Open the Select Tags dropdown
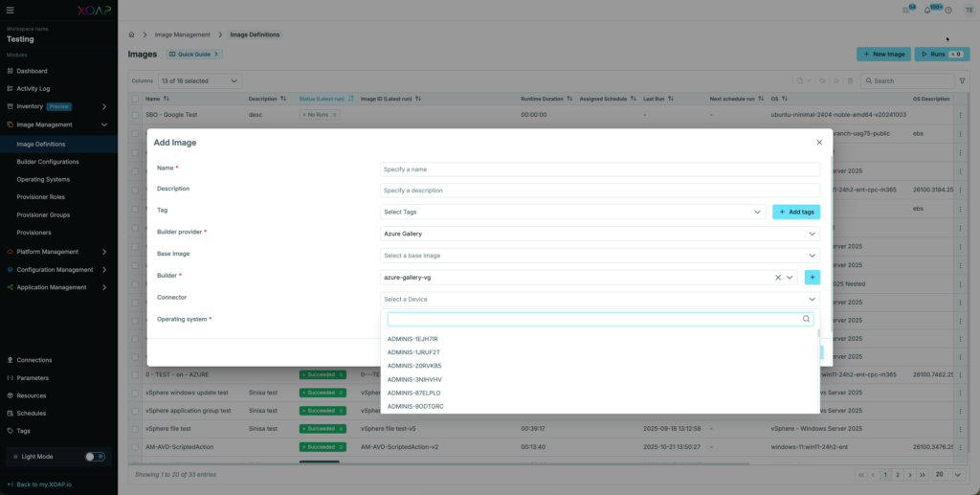 pyautogui.click(x=571, y=212)
